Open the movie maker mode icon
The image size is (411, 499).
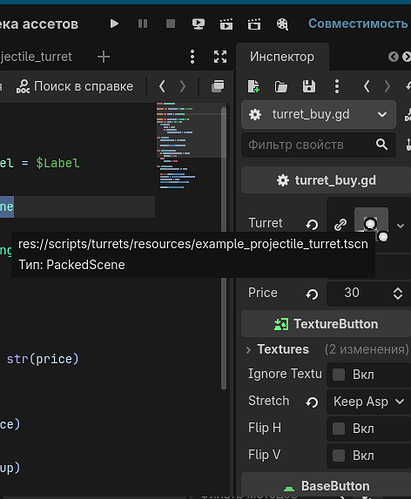click(282, 24)
